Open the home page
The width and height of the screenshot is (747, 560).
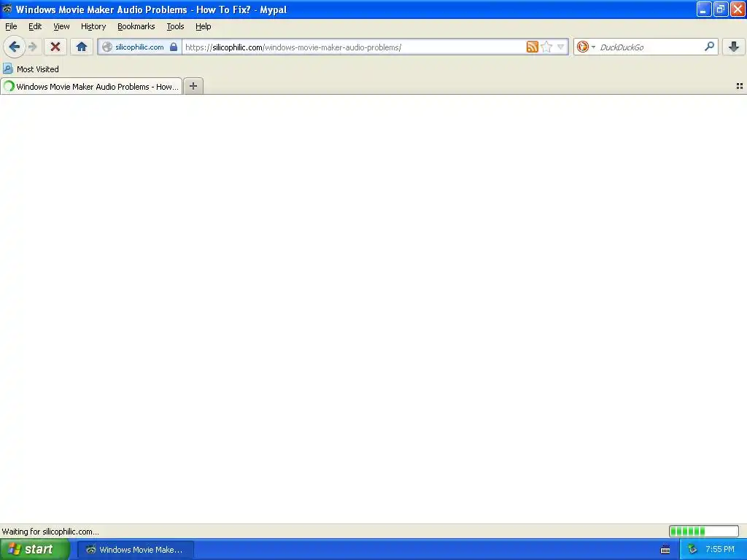pos(82,47)
